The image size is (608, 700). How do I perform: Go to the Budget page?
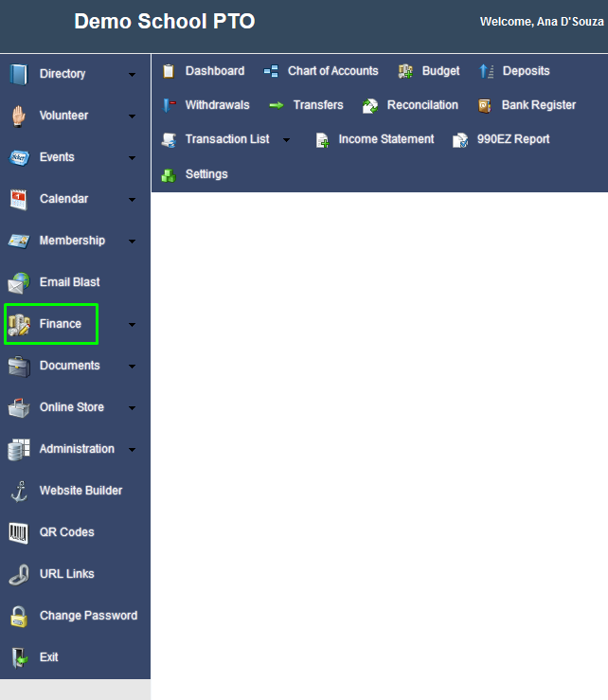440,71
